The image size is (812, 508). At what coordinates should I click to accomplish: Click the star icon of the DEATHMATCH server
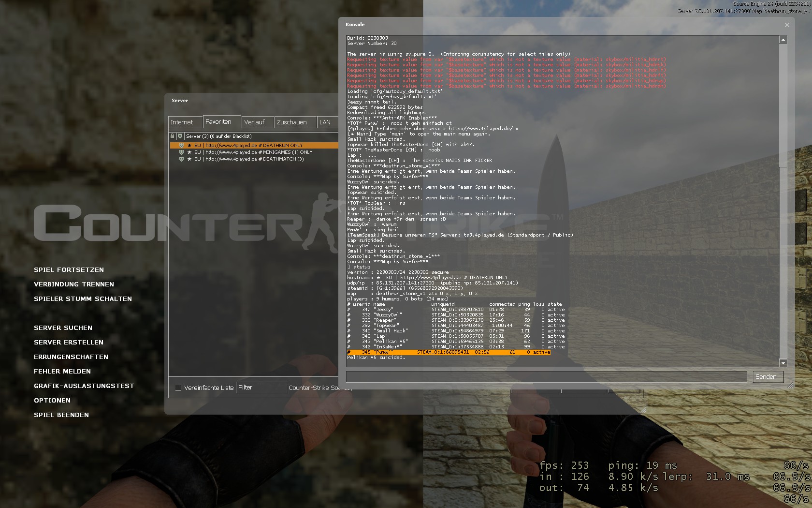tap(189, 159)
